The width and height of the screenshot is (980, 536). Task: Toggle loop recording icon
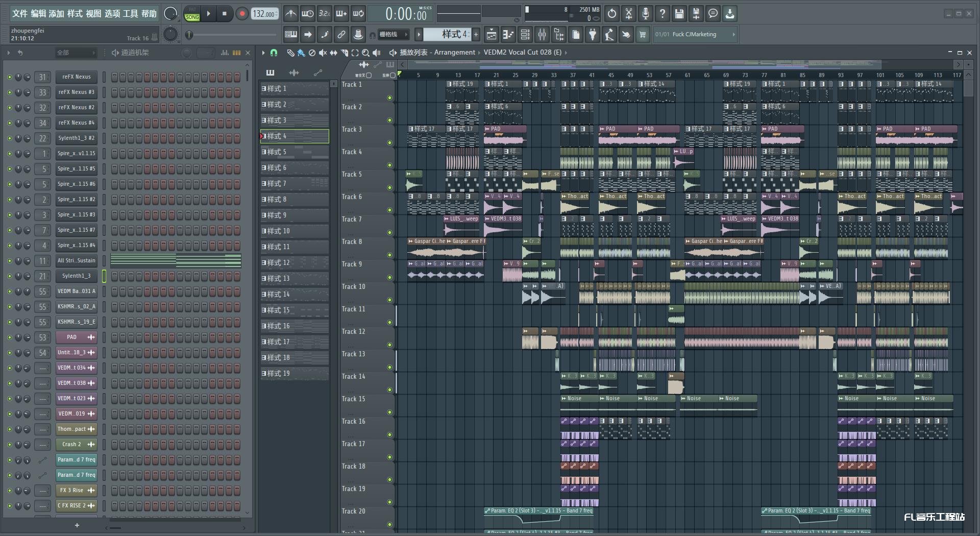(x=359, y=14)
